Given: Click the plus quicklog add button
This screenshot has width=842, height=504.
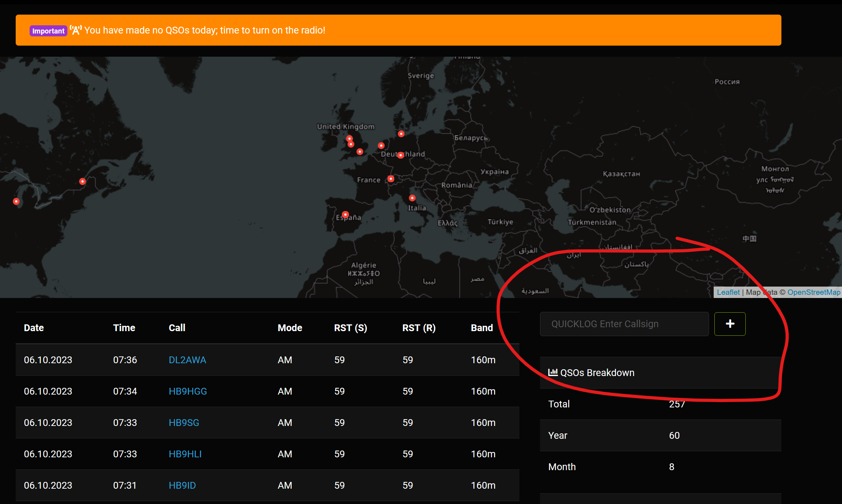Looking at the screenshot, I should pyautogui.click(x=730, y=324).
